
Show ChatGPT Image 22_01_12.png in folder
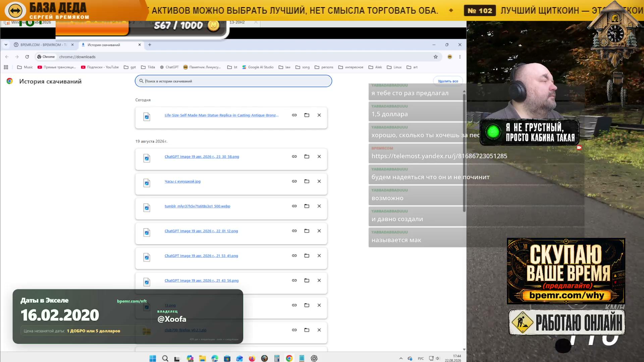(x=307, y=231)
